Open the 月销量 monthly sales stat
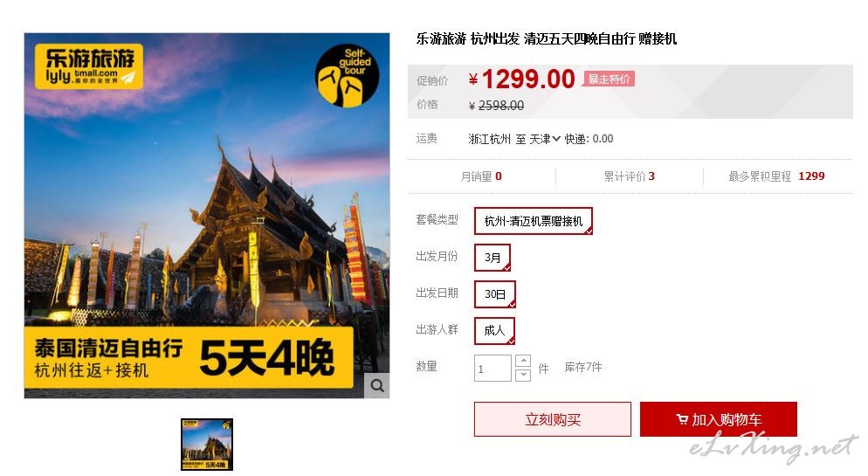Screen dimensions: 868x476 481,176
